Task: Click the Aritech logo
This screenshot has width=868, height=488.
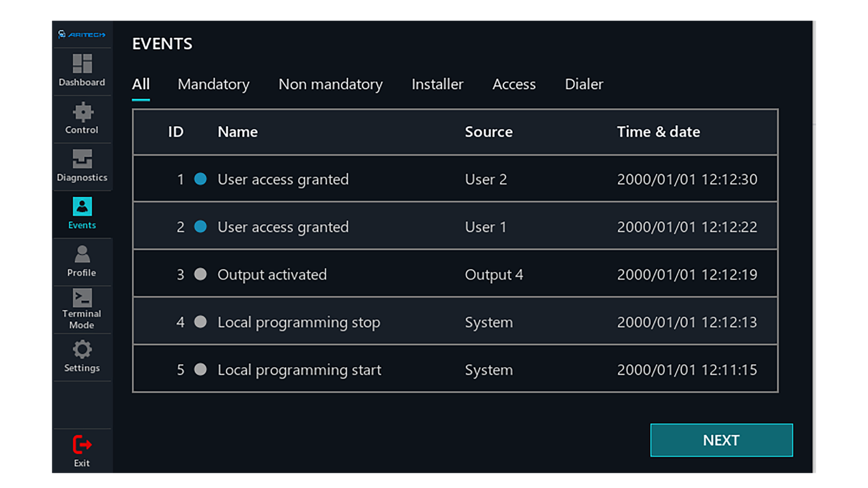Action: click(x=82, y=34)
